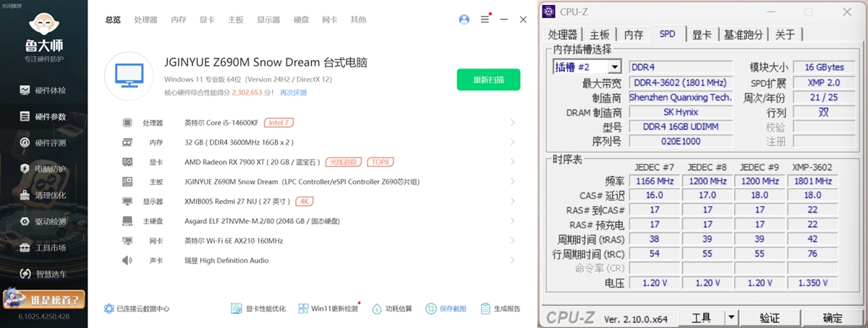Click the CPU-Z 验证 button
The height and width of the screenshot is (328, 868).
pyautogui.click(x=770, y=318)
